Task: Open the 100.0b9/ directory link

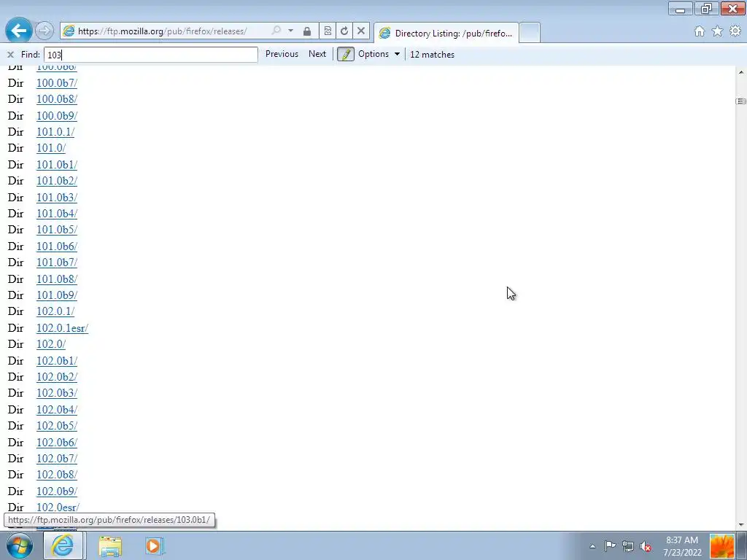Action: click(x=57, y=116)
